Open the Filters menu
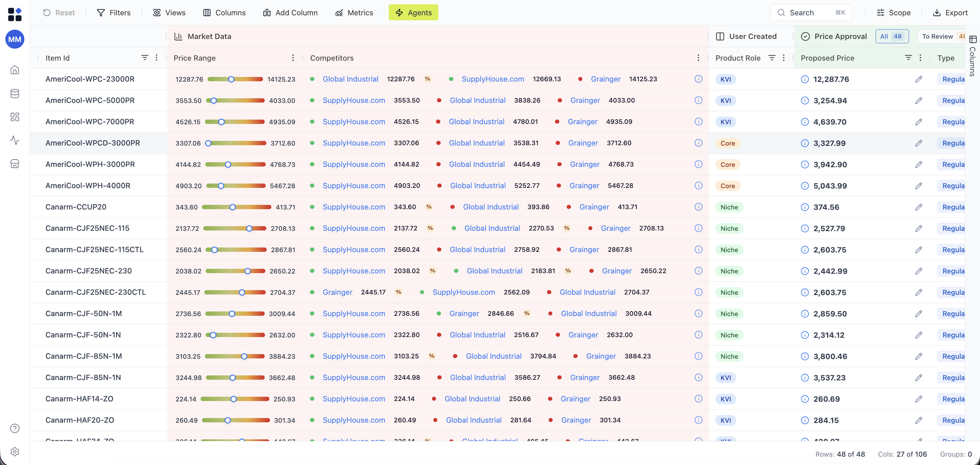This screenshot has height=465, width=980. click(x=114, y=13)
